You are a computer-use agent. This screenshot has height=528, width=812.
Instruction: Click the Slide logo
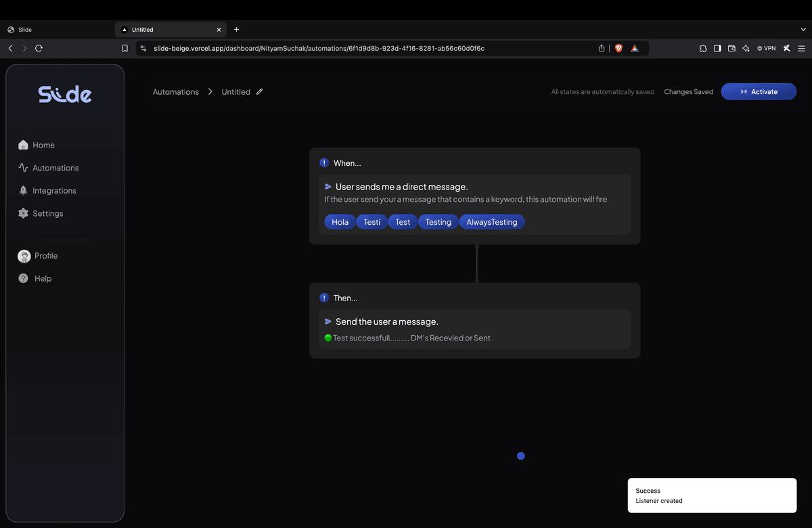point(64,93)
